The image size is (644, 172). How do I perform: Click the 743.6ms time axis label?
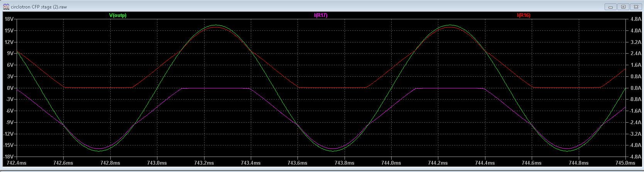(x=297, y=163)
